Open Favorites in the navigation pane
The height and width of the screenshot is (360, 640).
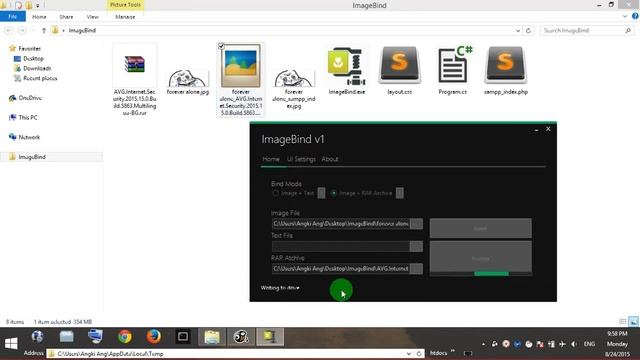click(25, 49)
